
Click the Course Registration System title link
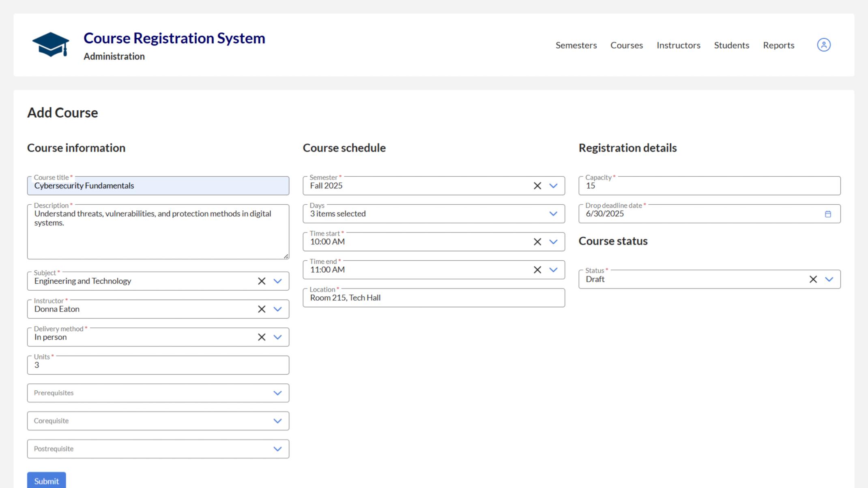coord(174,38)
